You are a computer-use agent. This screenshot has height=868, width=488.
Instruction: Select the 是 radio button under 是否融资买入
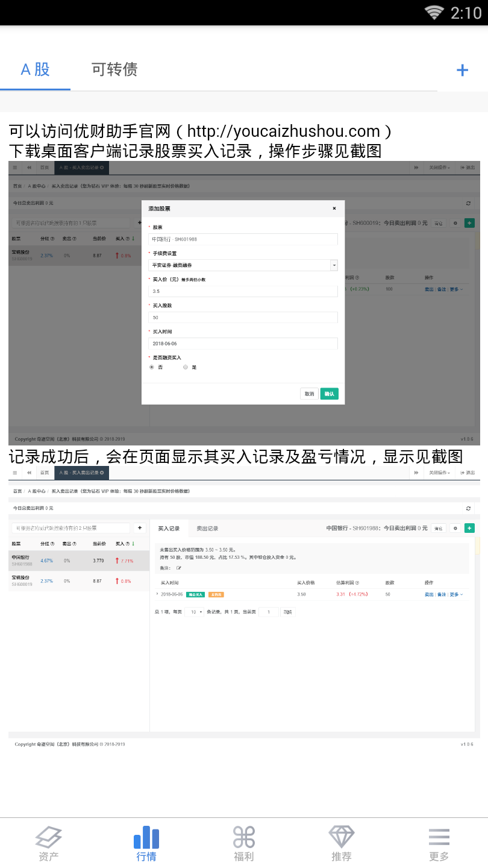point(185,367)
